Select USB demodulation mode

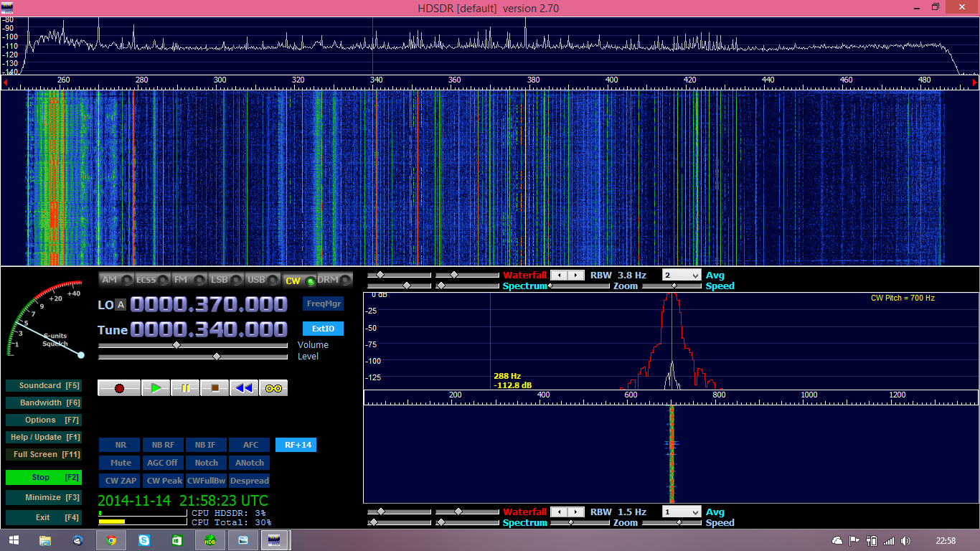pos(263,280)
